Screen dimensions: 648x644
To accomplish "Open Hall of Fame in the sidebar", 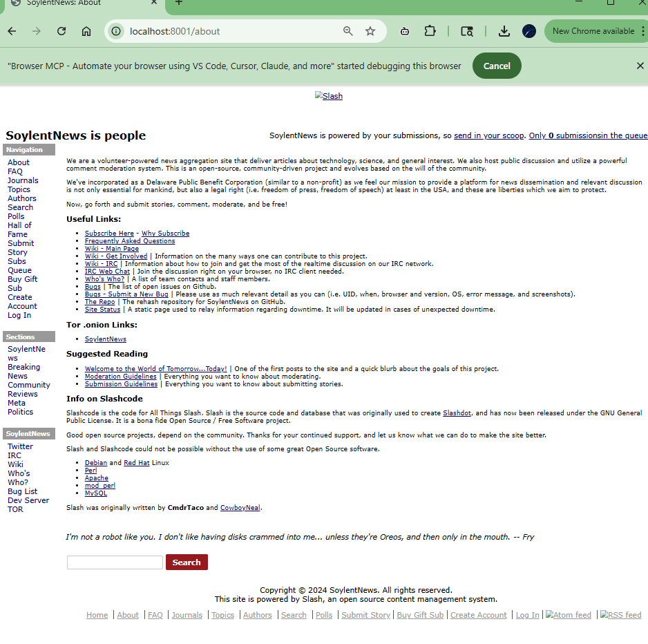I will pyautogui.click(x=19, y=230).
